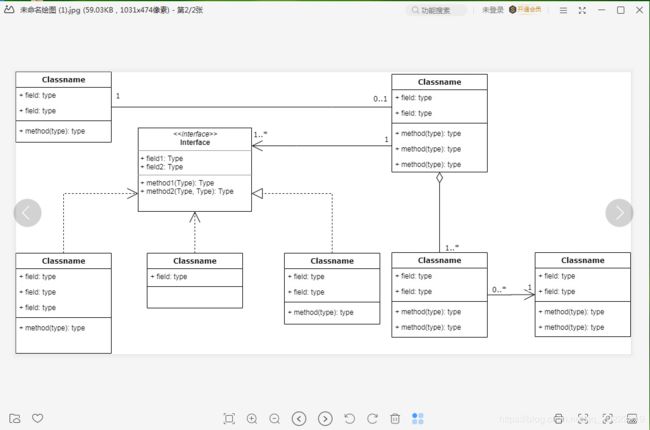Go to next image in bottom toolbar
650x430 pixels.
[x=325, y=419]
